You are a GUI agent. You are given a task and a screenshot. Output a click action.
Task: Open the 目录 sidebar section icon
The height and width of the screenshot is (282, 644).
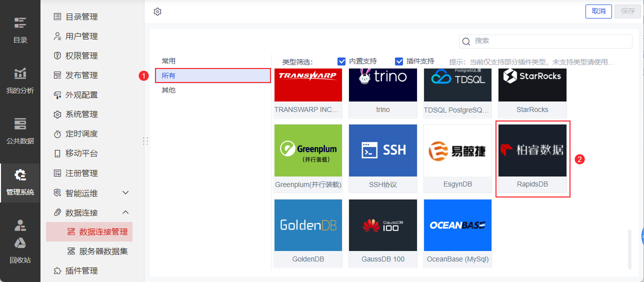point(20,22)
